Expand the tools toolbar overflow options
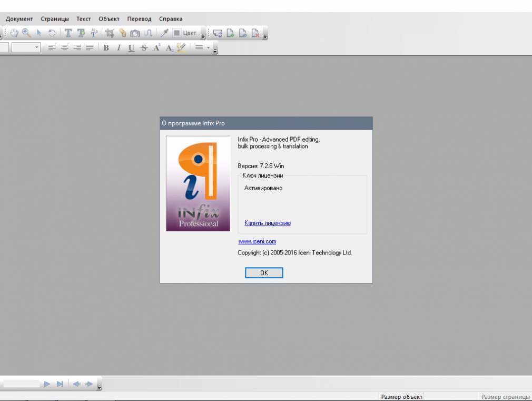 pyautogui.click(x=203, y=36)
